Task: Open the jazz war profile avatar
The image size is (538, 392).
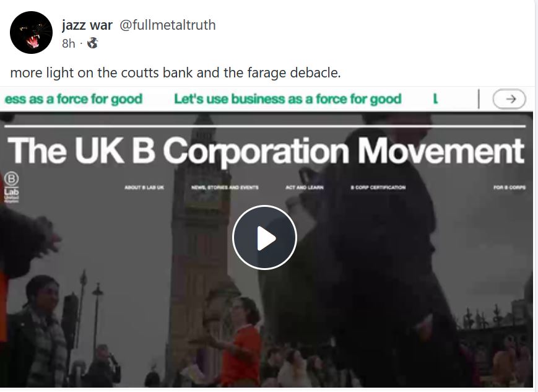Action: point(31,33)
